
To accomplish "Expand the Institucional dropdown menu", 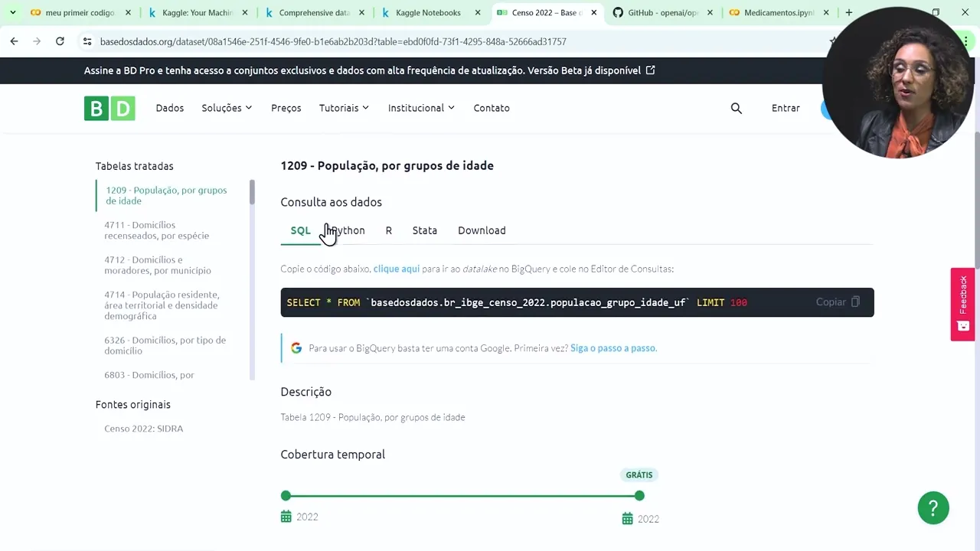I will (421, 108).
